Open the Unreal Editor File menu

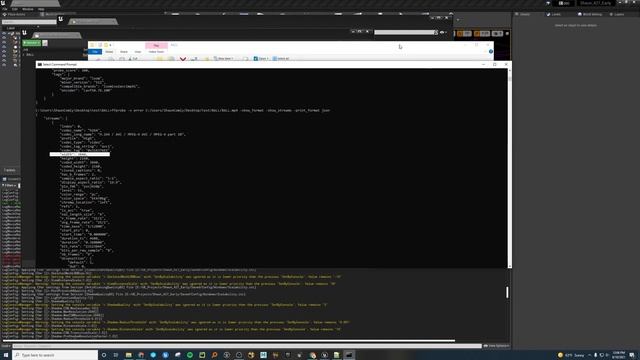click(4, 9)
